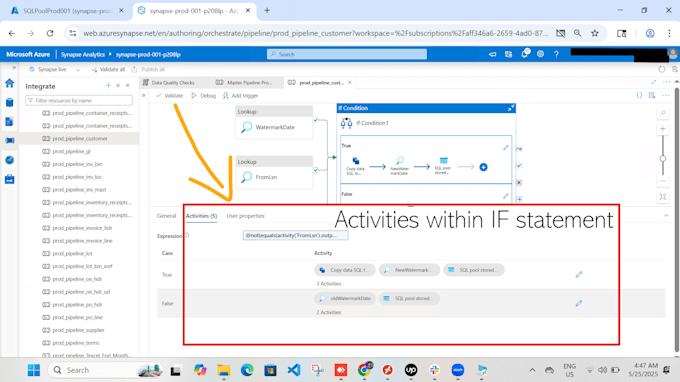Screen dimensions: 680x382
Task: Click the canvas search magnifier icon
Action: (x=663, y=113)
